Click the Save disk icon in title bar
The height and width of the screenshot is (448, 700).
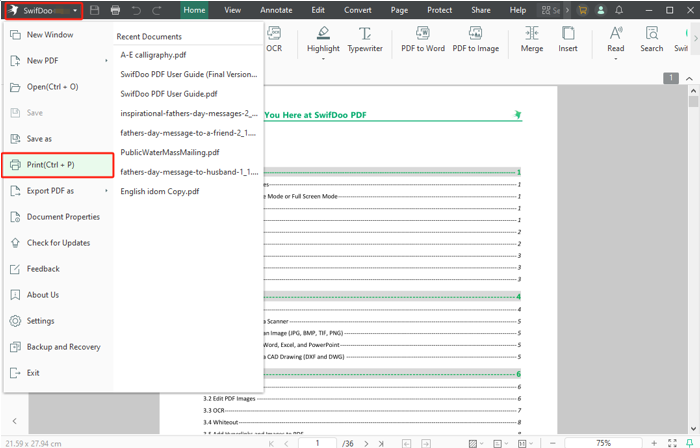click(94, 10)
